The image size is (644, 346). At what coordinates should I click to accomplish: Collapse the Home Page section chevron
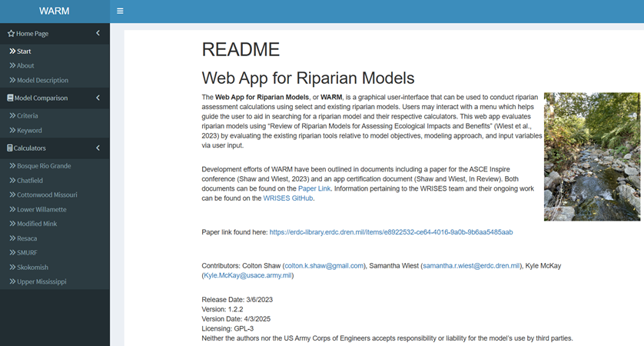click(x=98, y=33)
